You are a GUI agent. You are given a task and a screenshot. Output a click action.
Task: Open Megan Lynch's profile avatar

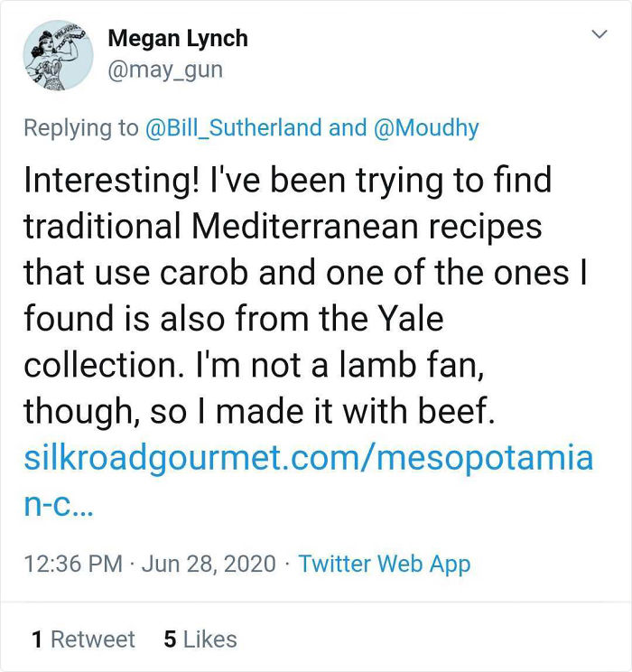click(x=57, y=54)
